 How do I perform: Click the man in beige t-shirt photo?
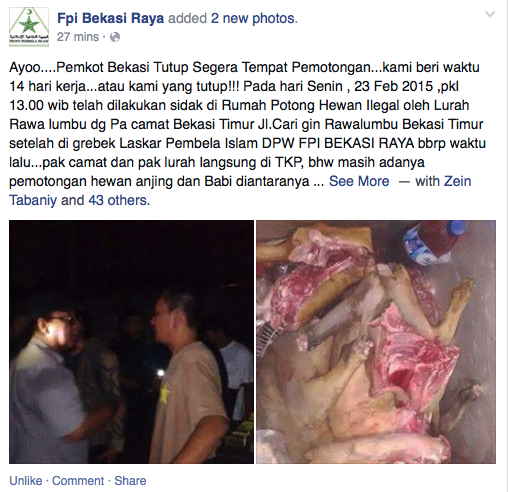coord(187,377)
